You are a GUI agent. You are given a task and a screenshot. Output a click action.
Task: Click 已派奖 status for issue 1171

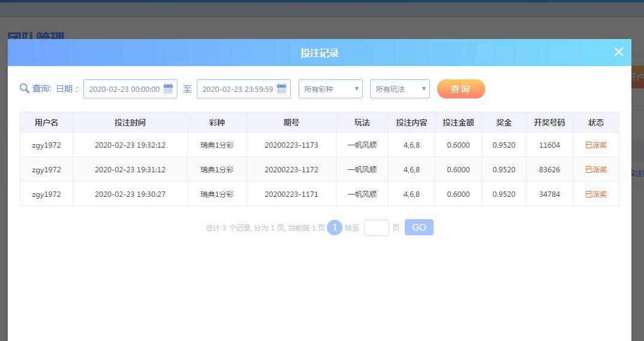click(x=596, y=194)
